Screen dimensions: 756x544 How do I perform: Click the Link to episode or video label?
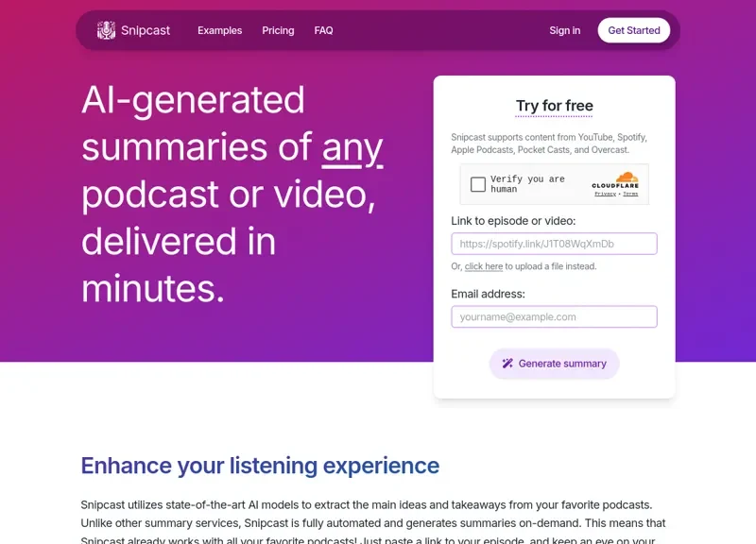point(513,221)
